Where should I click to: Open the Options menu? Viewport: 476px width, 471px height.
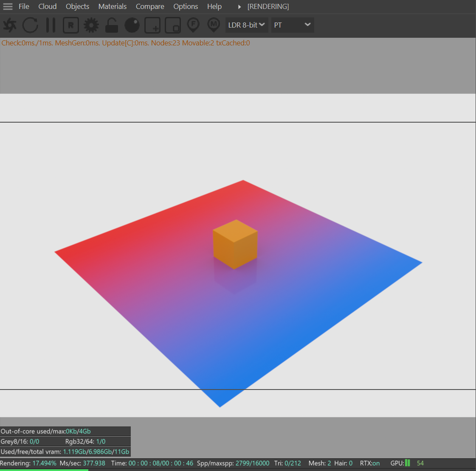click(186, 6)
